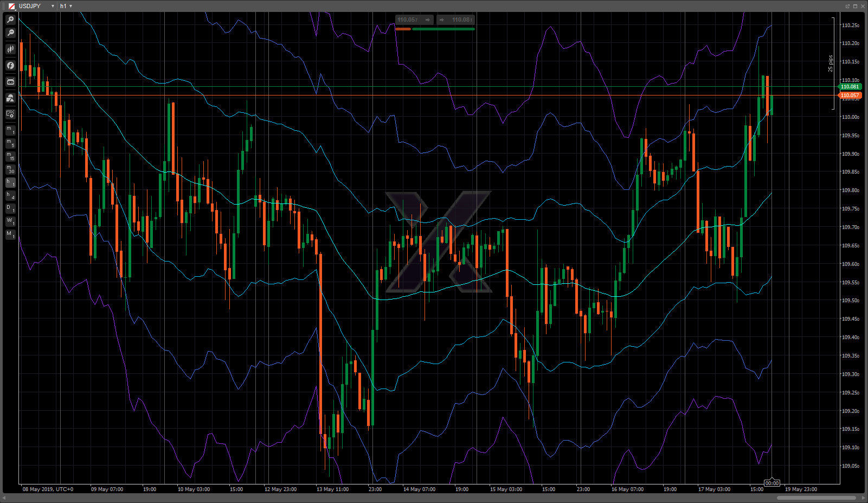
Task: Click the 25 pips range indicator
Action: click(x=831, y=63)
